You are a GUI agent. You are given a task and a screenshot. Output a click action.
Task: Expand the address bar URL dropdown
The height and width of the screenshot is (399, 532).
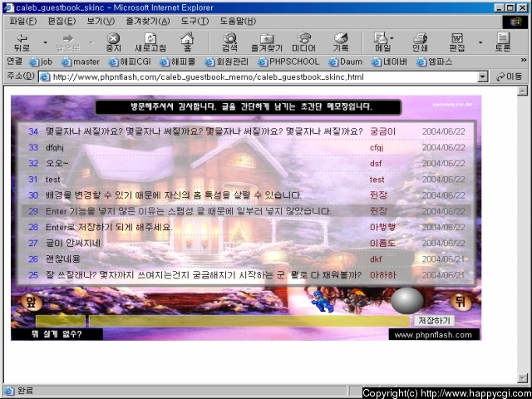(483, 77)
